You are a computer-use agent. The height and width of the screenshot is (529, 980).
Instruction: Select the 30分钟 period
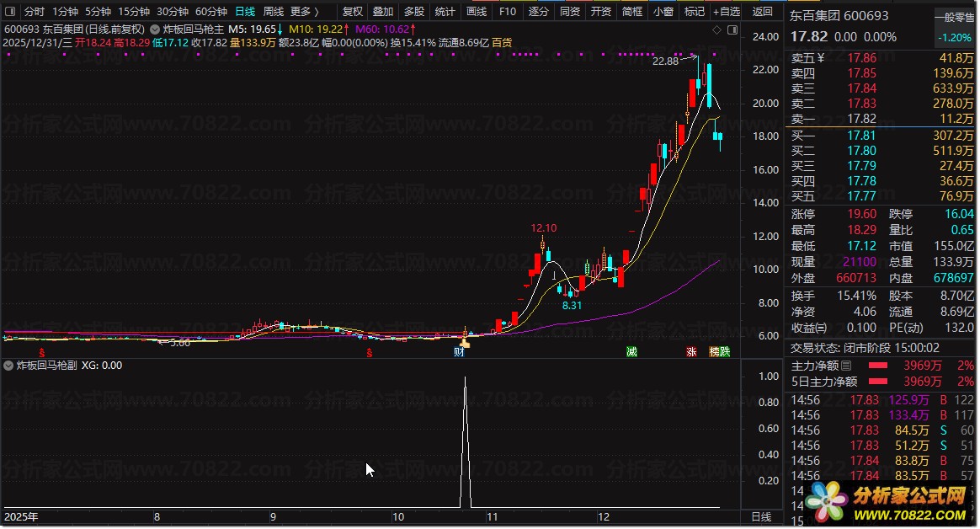point(173,11)
